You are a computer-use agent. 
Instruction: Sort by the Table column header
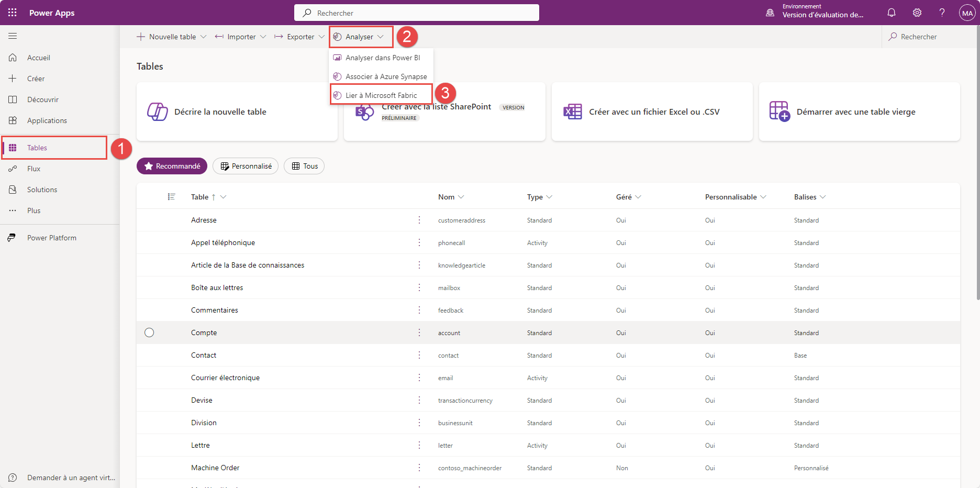tap(199, 197)
